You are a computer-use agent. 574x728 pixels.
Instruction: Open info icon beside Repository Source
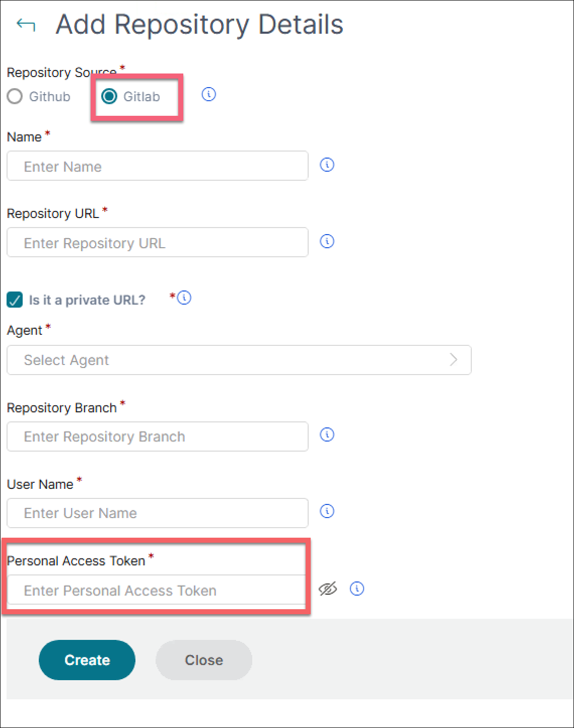point(209,94)
